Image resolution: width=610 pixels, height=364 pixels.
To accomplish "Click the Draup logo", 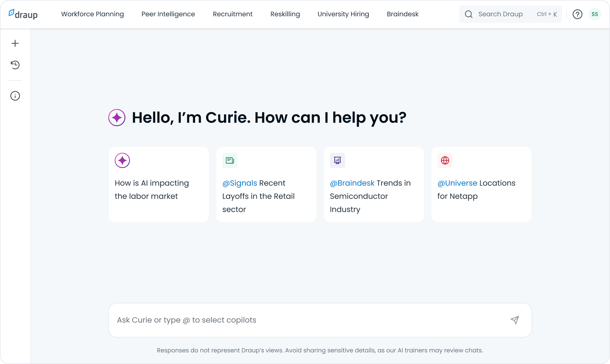I will 23,14.
